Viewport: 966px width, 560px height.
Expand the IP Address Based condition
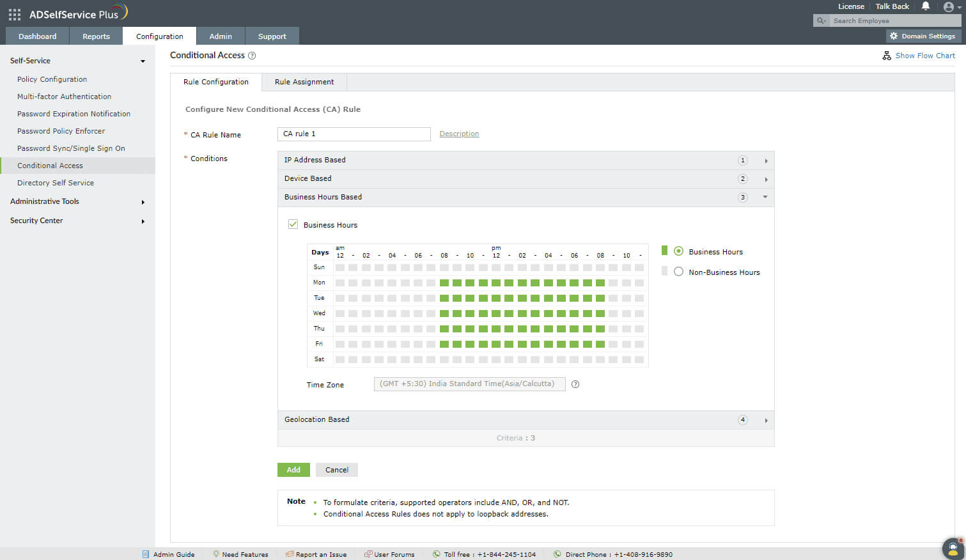coord(766,160)
